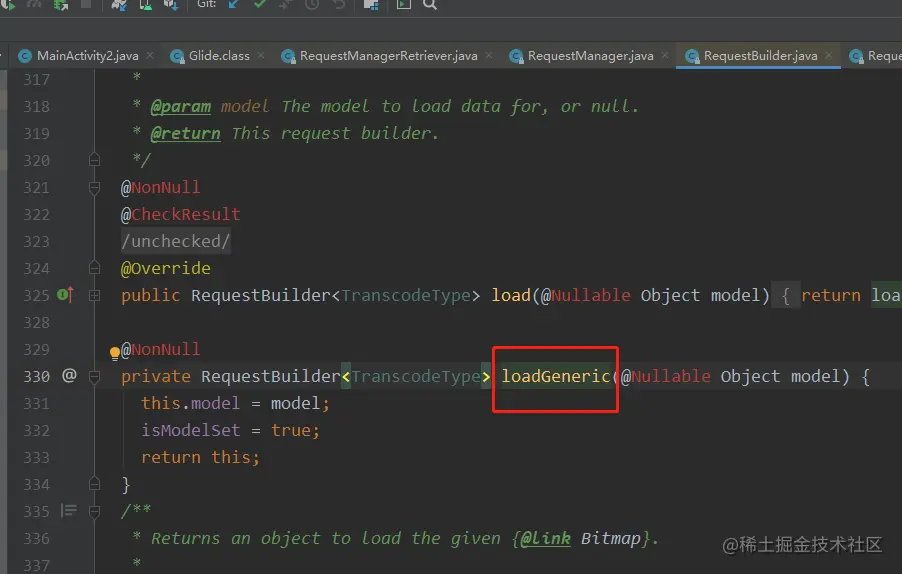Click the AVD manager Android device icon

pos(146,5)
